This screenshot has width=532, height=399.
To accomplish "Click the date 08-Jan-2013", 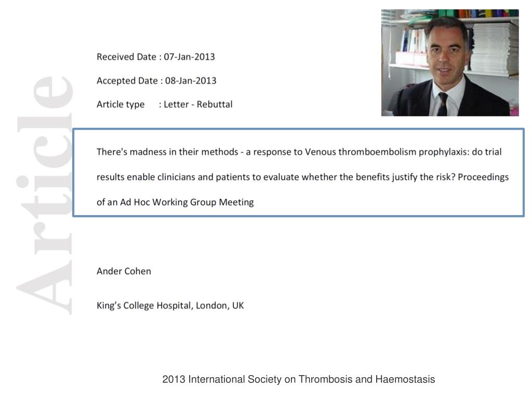I will point(191,81).
